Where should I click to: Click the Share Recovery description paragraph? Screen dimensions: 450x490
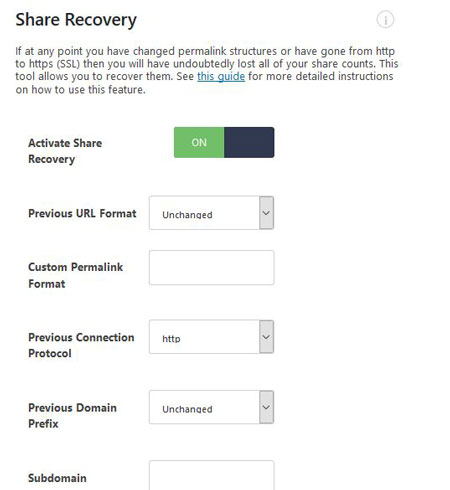pos(207,70)
